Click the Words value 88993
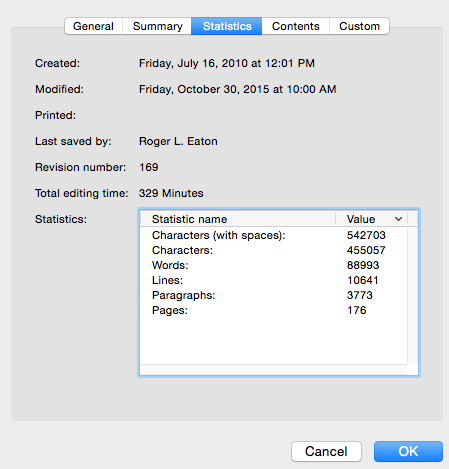This screenshot has width=449, height=469. pos(363,265)
